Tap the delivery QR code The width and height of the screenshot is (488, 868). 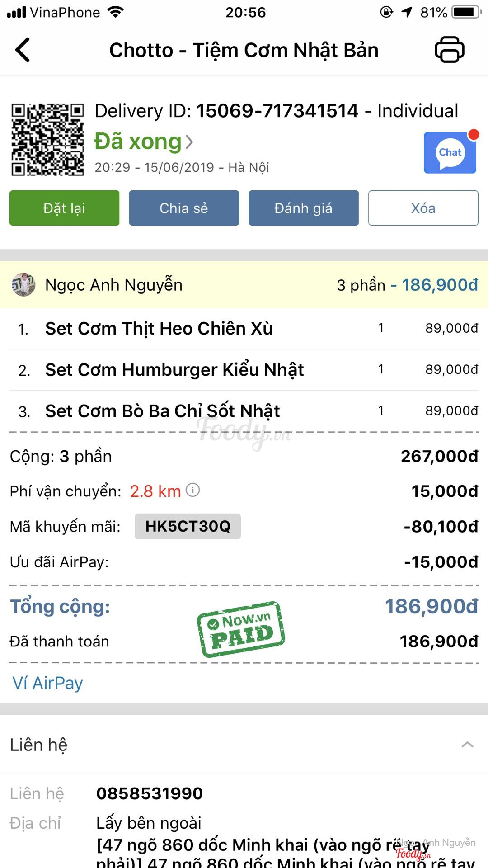click(x=47, y=139)
